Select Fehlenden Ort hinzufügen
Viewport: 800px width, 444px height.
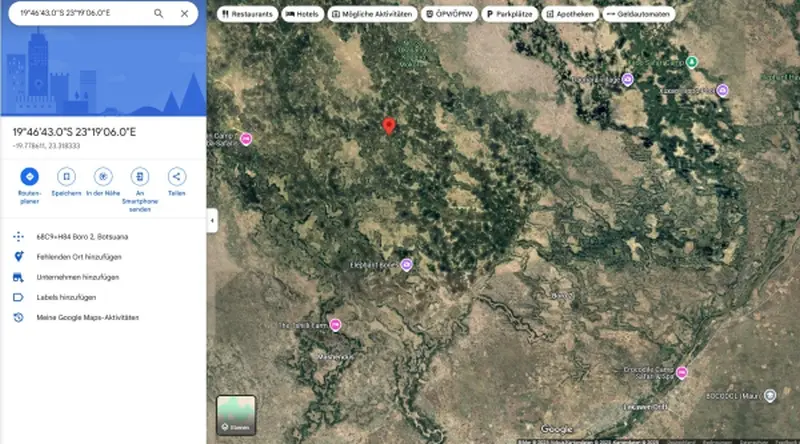click(x=79, y=257)
